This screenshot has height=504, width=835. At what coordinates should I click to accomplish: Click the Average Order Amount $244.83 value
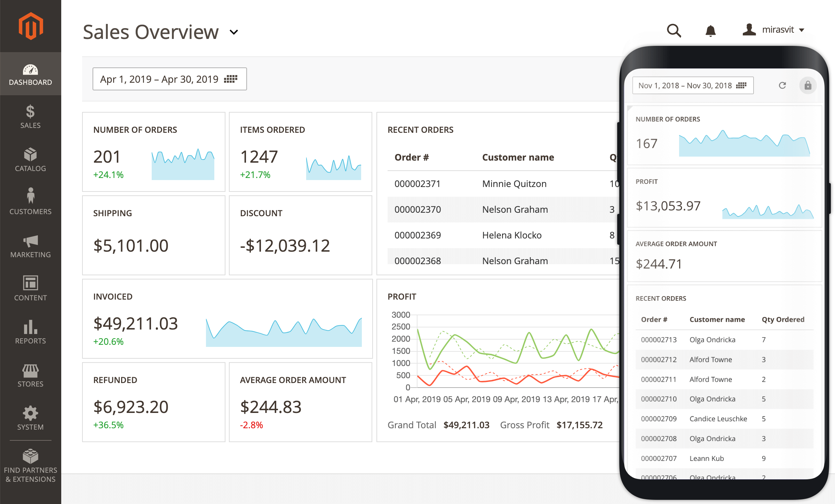[271, 407]
